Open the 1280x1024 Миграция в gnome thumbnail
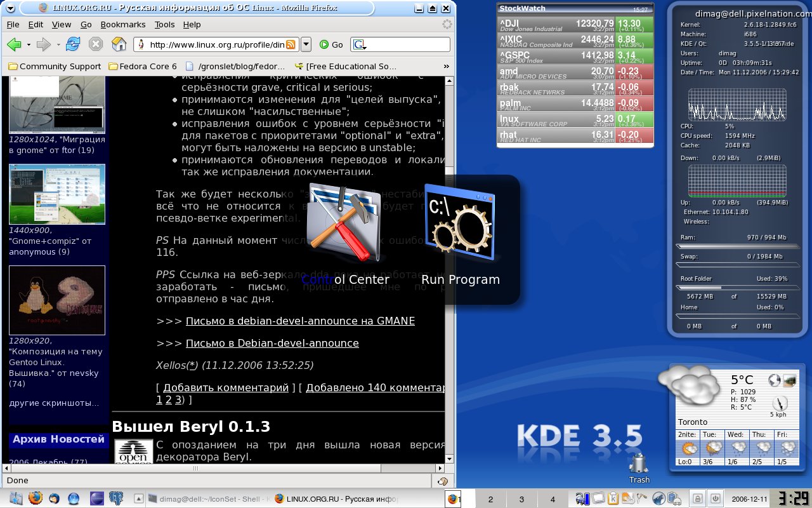 click(x=57, y=104)
